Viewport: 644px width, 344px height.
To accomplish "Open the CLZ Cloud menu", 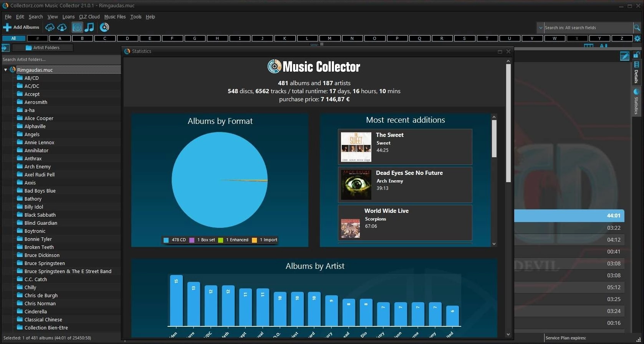I will [89, 17].
